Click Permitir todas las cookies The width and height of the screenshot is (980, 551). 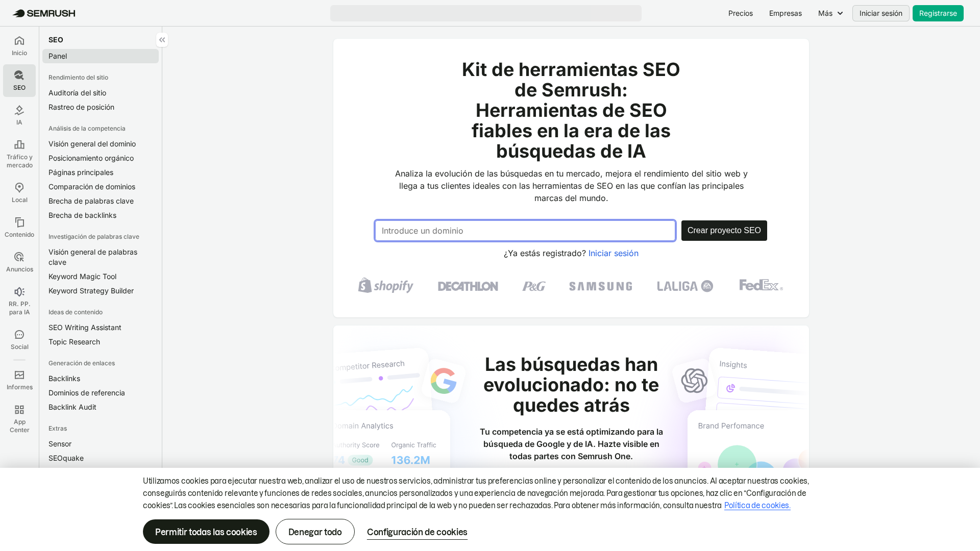point(206,532)
